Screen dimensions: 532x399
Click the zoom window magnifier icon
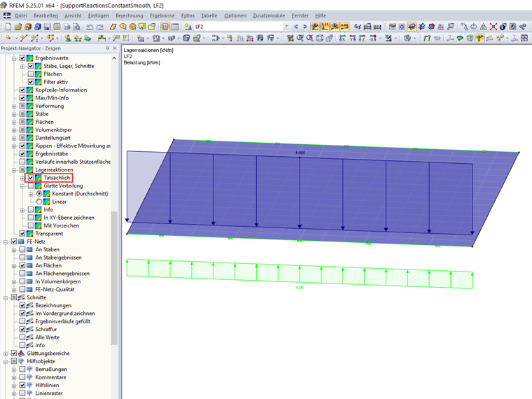point(300,38)
